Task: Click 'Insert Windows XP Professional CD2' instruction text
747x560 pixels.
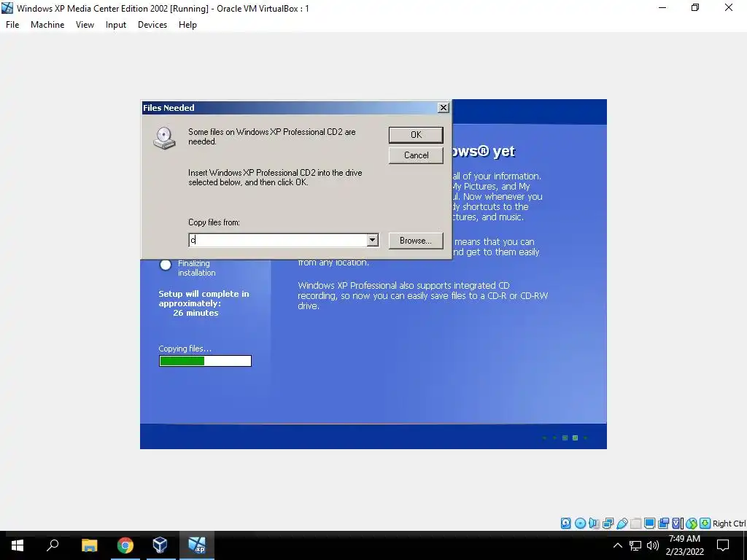Action: (275, 177)
